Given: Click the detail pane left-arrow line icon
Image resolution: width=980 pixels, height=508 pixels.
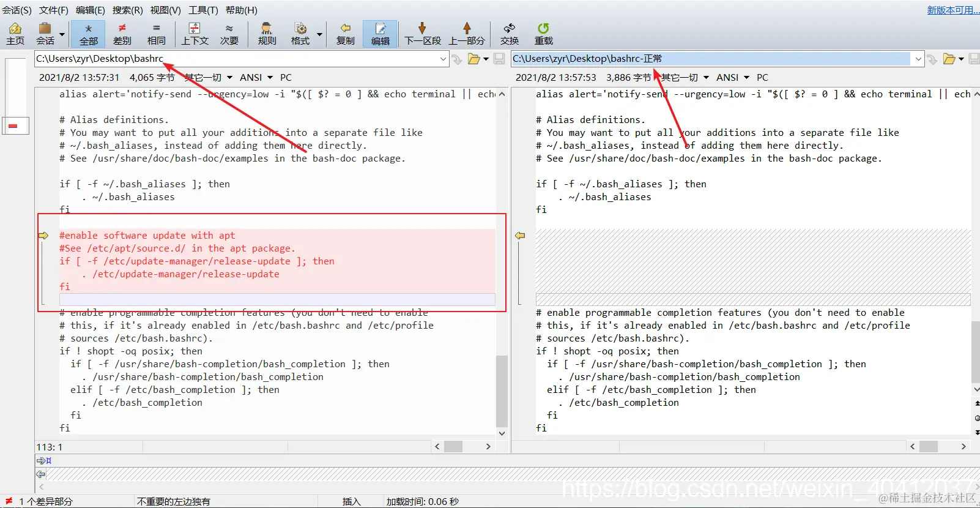Looking at the screenshot, I should point(41,474).
